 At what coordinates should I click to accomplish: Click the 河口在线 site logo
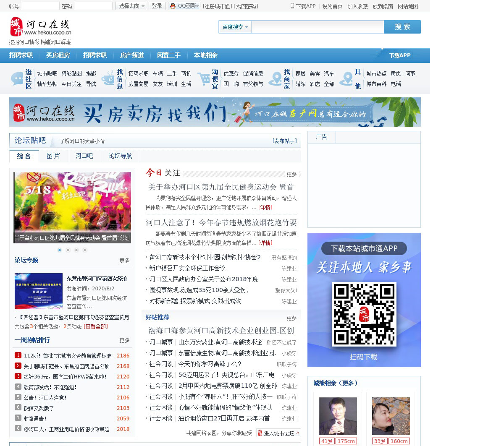40,27
